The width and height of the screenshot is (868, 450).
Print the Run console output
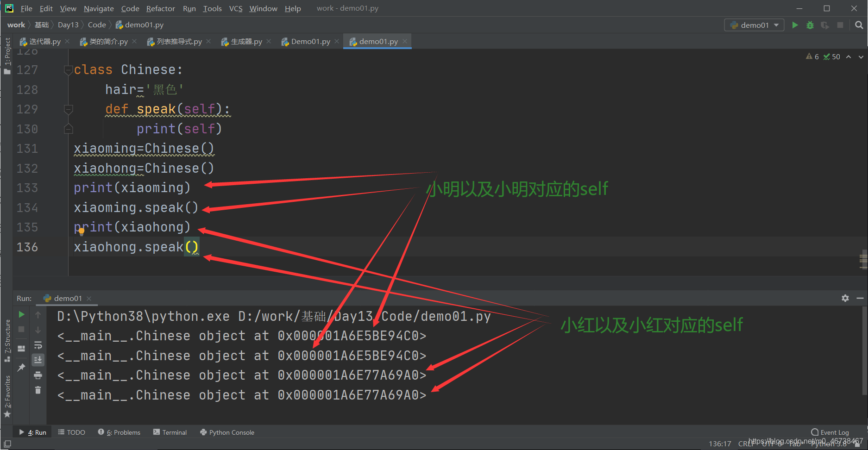coord(38,375)
